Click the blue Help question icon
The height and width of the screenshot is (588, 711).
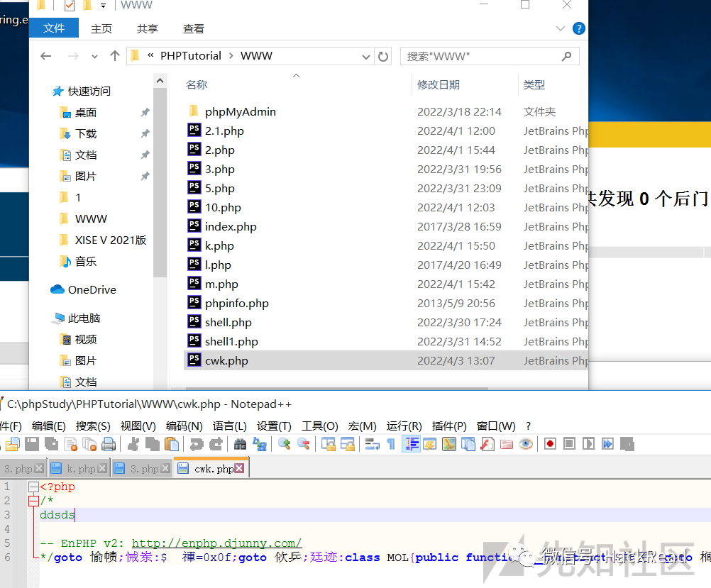pyautogui.click(x=578, y=28)
